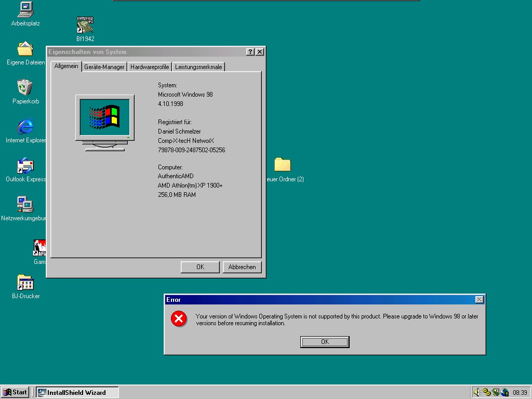Click the Abbrechen button
Image resolution: width=532 pixels, height=399 pixels.
[242, 267]
